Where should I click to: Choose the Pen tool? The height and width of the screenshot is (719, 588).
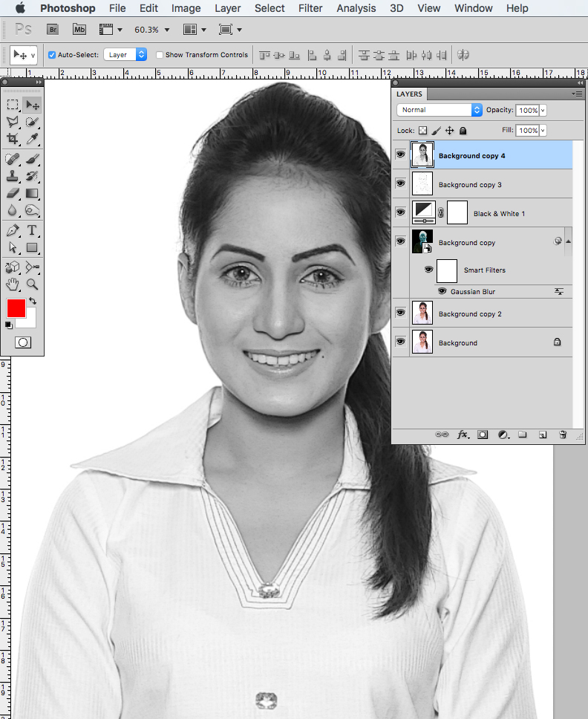click(x=13, y=230)
